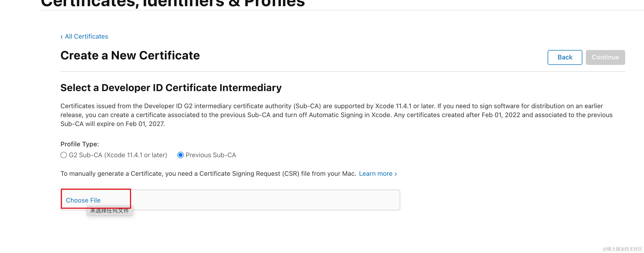Select the G2 Sub-CA radio circle
Viewport: 644px width, 253px height.
[64, 155]
